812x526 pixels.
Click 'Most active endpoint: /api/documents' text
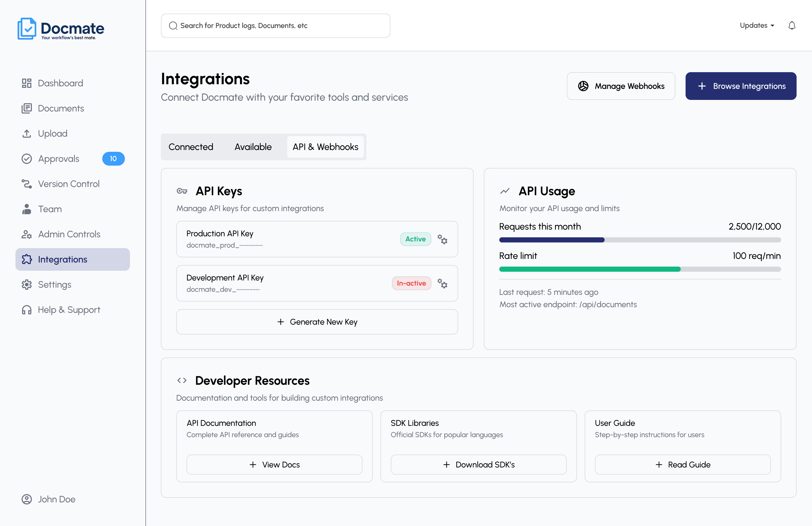[x=568, y=304]
